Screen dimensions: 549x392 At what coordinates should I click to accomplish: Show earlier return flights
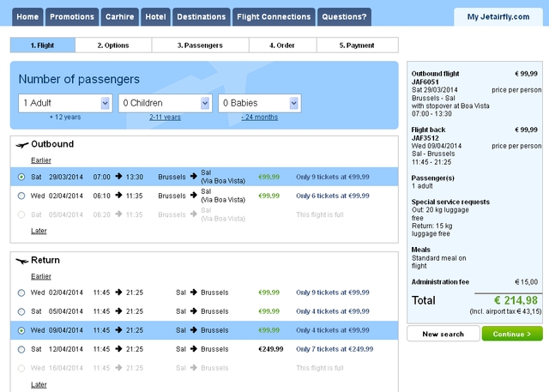41,276
